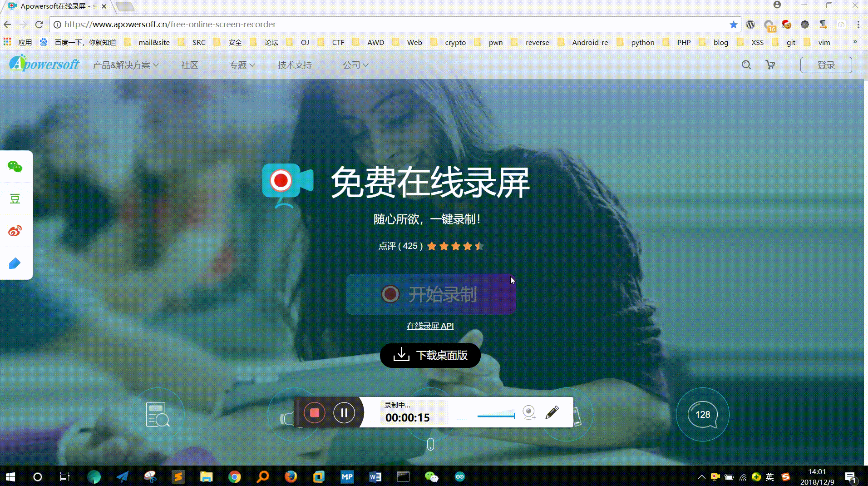Show hidden system tray icons
The width and height of the screenshot is (868, 486).
pyautogui.click(x=701, y=477)
